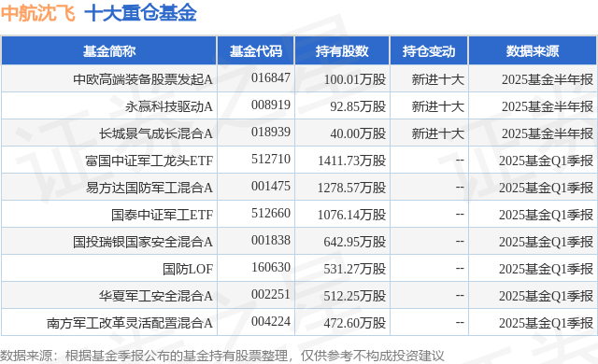Select fund name 富国中证军工龙头ETF
The width and height of the screenshot is (598, 364).
(149, 161)
